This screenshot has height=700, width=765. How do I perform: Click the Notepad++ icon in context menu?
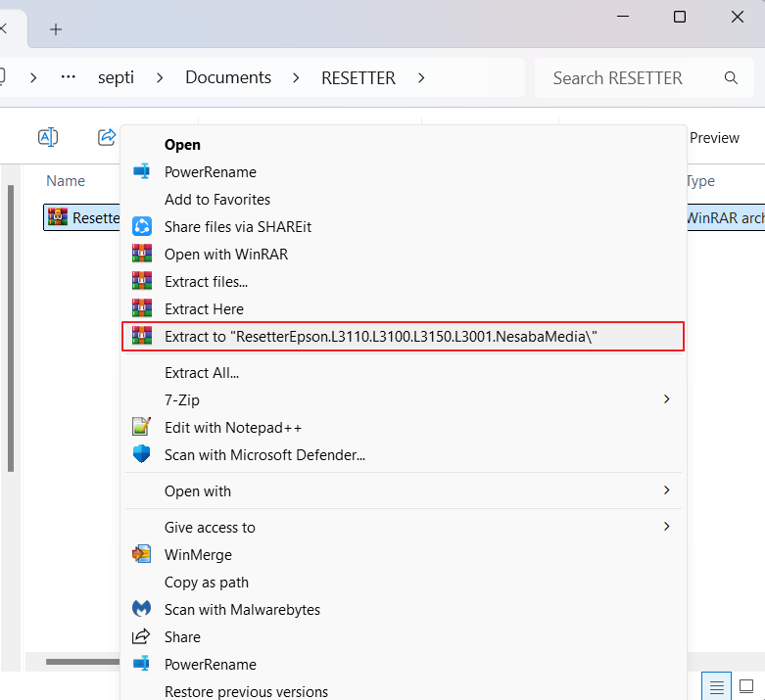[142, 427]
